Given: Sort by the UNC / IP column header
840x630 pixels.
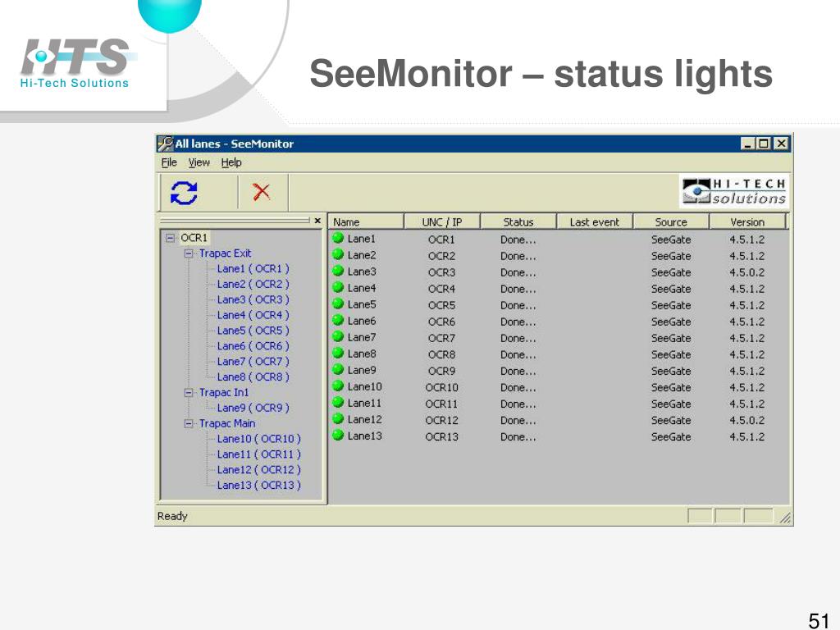Looking at the screenshot, I should click(442, 221).
